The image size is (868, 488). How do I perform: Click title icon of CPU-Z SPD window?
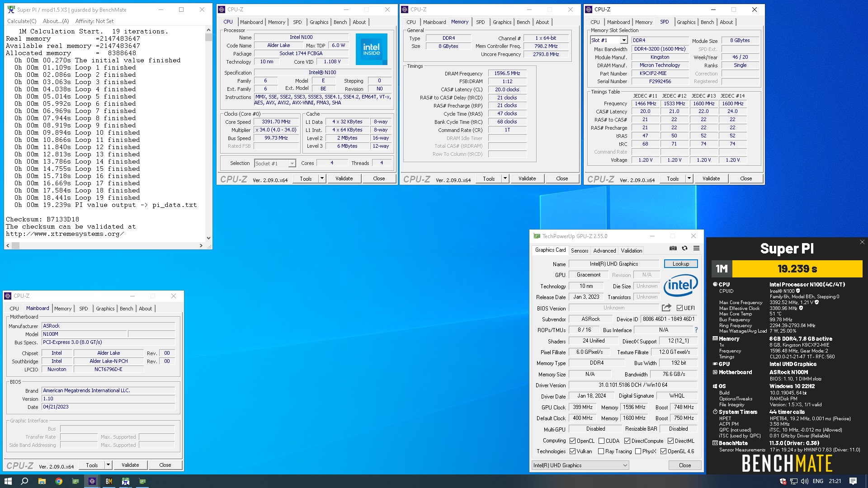[589, 9]
